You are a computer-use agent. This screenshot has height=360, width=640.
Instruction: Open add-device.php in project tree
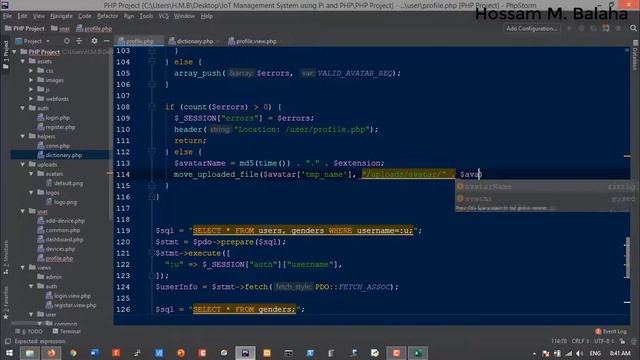point(61,221)
